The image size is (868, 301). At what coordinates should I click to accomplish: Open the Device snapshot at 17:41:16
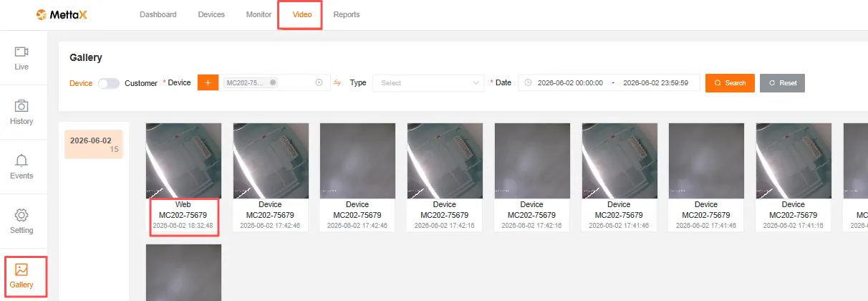[x=794, y=161]
